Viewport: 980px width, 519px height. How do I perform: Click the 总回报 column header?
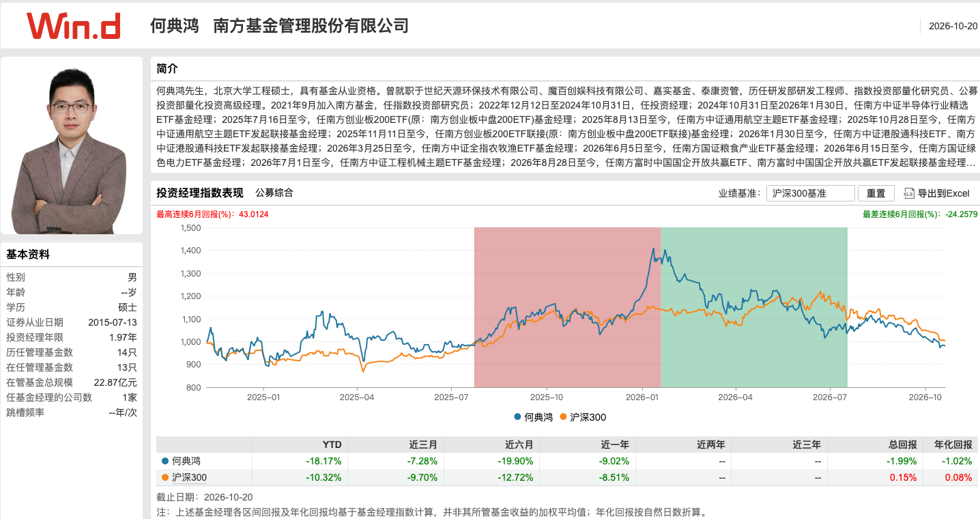[903, 445]
